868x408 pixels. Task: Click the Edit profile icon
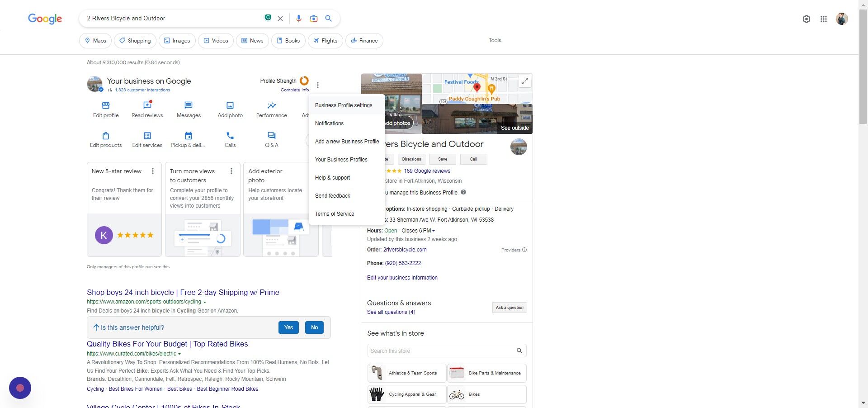pos(106,105)
